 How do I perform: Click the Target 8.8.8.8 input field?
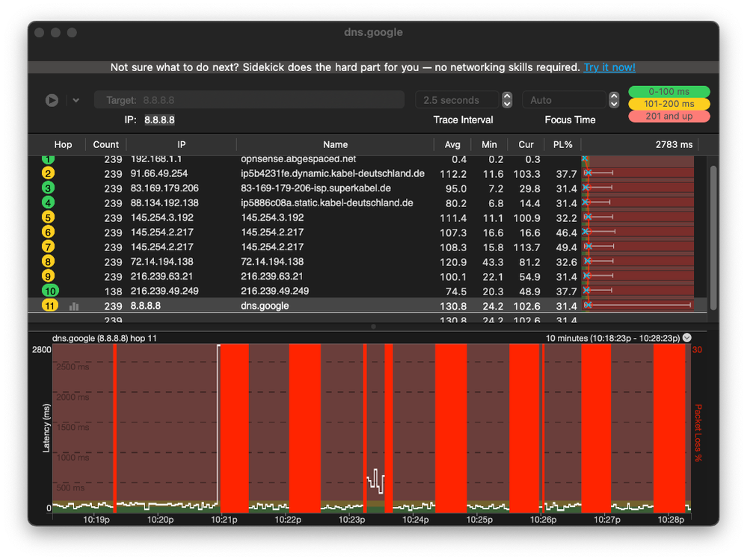pos(249,100)
